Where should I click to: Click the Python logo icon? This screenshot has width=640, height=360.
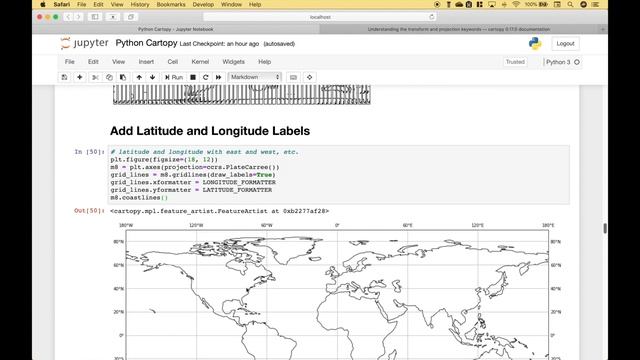[x=535, y=43]
